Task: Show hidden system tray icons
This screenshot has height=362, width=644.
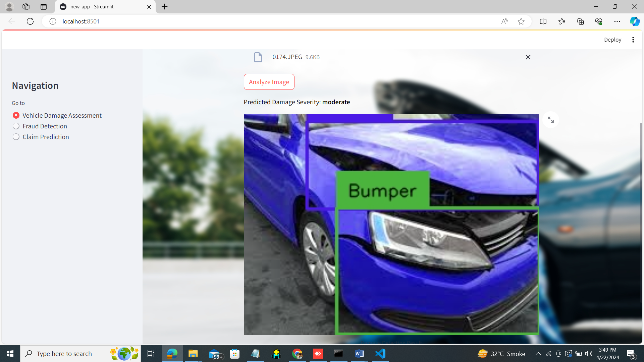Action: (x=538, y=354)
